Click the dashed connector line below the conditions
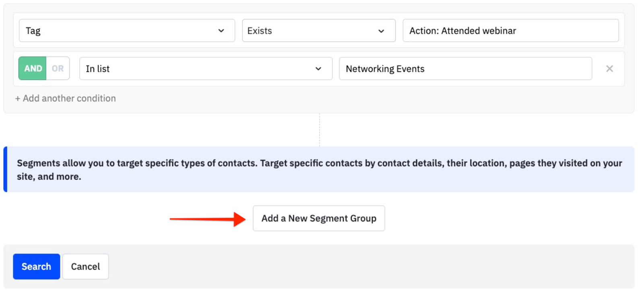 (320, 130)
